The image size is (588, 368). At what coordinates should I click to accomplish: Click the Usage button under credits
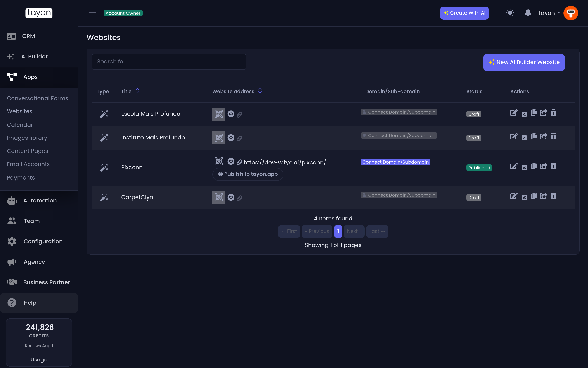(39, 359)
